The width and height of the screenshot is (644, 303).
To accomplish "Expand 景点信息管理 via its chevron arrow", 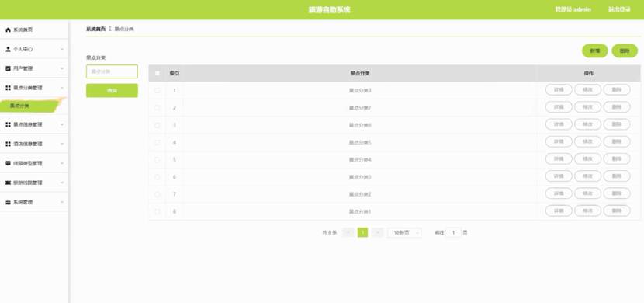I will [x=62, y=124].
